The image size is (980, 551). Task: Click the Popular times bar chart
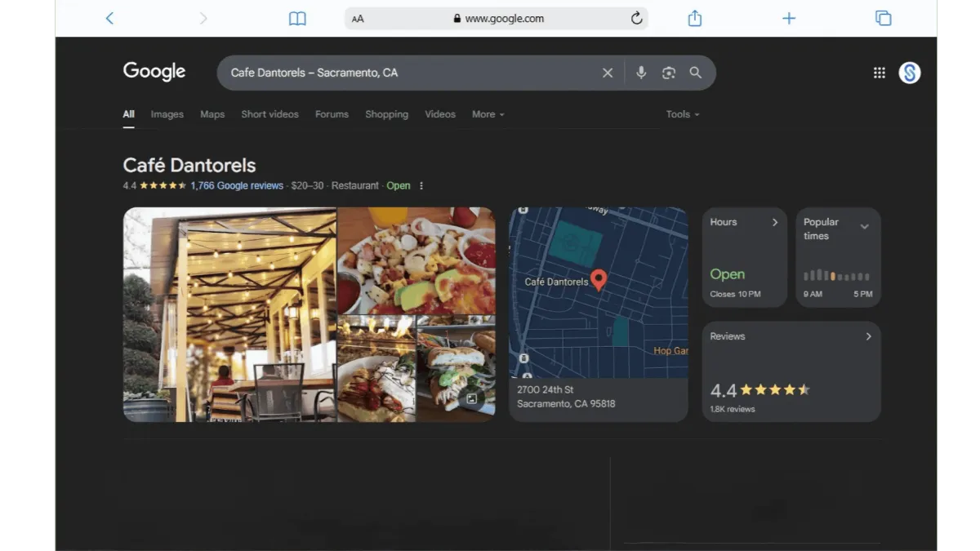pyautogui.click(x=837, y=275)
